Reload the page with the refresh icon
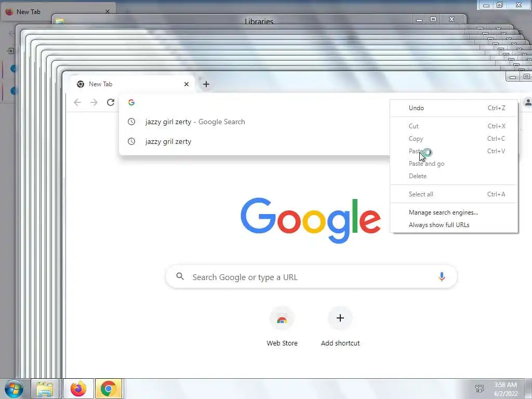Image resolution: width=532 pixels, height=399 pixels. point(111,102)
